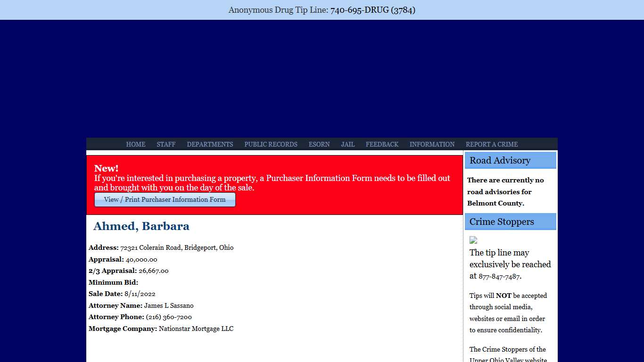
Task: Open the HOME menu item
Action: pyautogui.click(x=136, y=144)
